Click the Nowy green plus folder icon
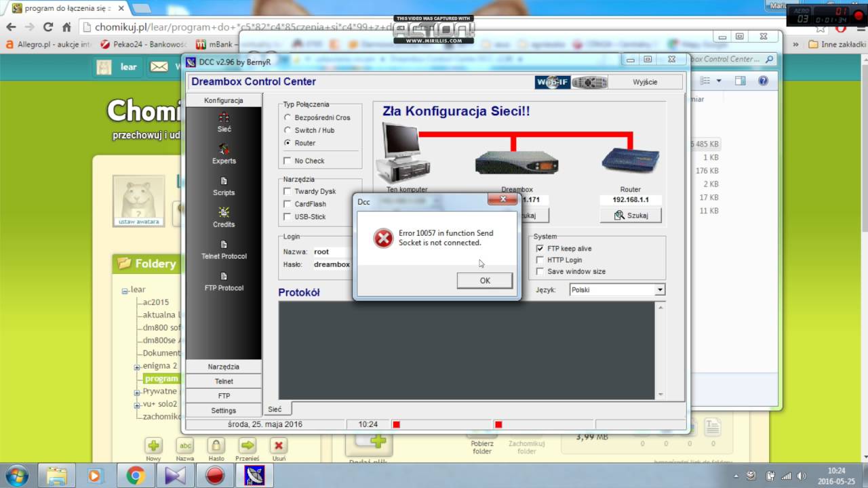 [154, 445]
